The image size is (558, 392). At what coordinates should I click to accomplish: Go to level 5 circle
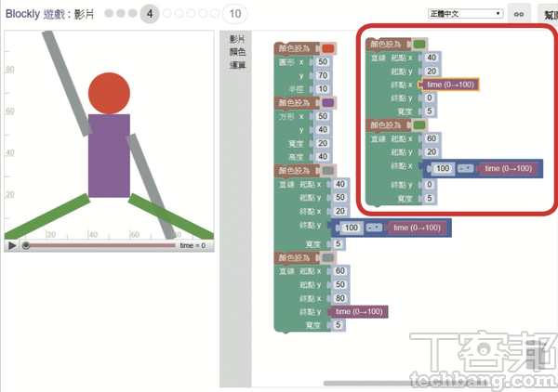[166, 14]
